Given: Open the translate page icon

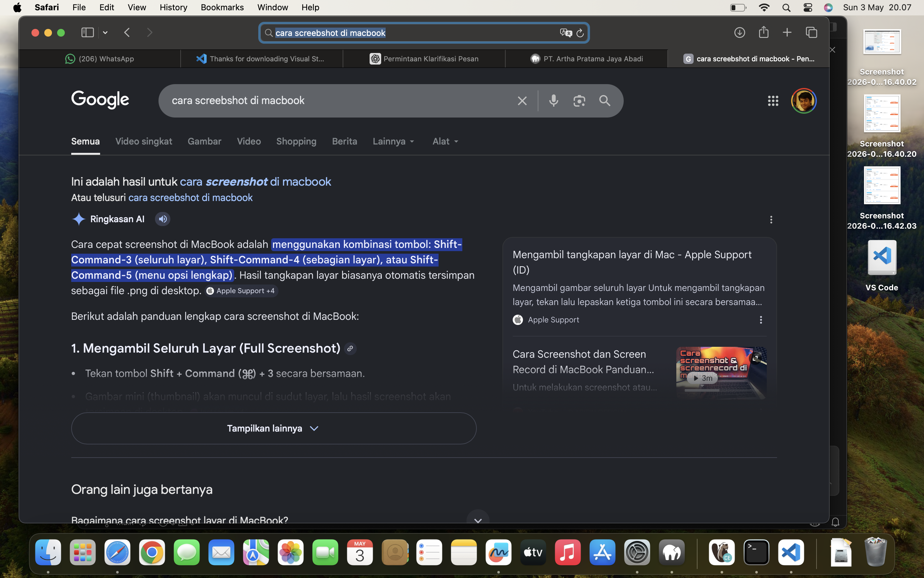Looking at the screenshot, I should 566,33.
